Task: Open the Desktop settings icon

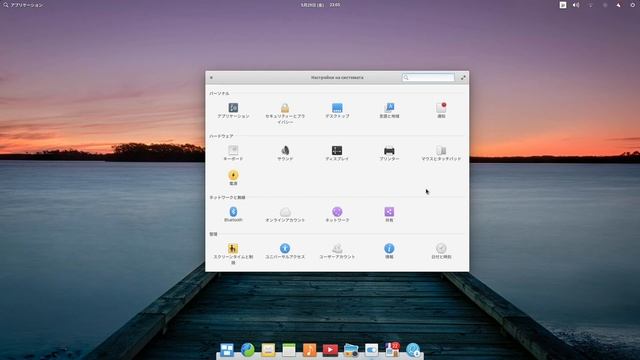Action: tap(337, 108)
